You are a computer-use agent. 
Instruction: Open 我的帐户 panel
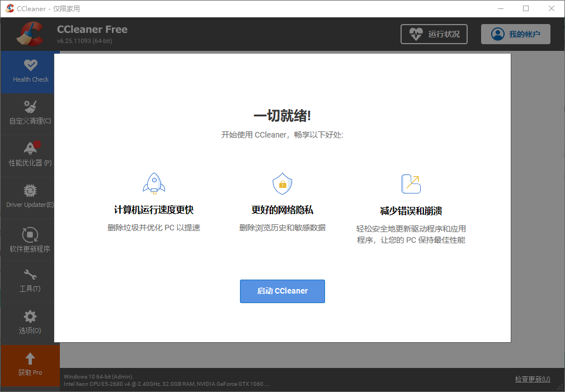click(x=515, y=34)
